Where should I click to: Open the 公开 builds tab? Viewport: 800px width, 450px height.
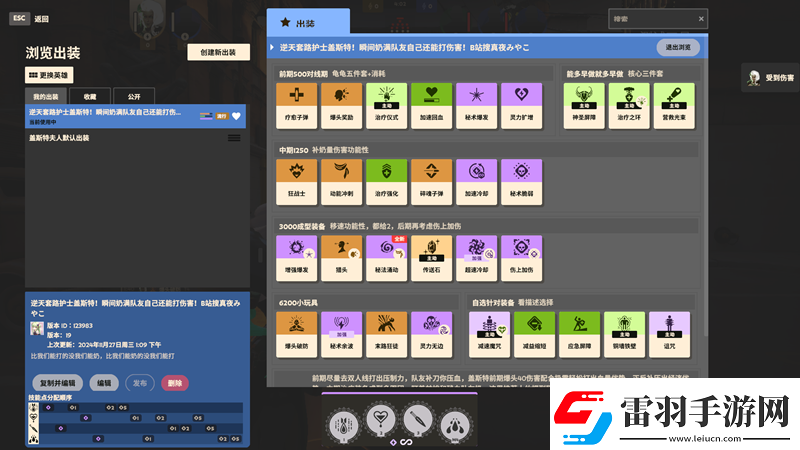[x=134, y=96]
